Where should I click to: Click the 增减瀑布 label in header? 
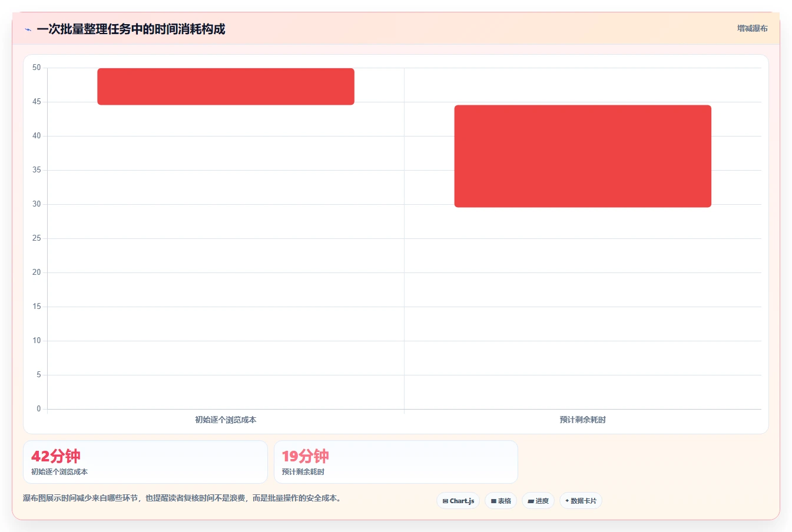[x=752, y=28]
